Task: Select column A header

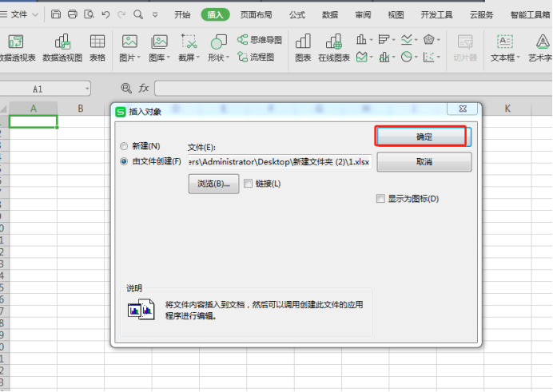Action: pyautogui.click(x=33, y=109)
